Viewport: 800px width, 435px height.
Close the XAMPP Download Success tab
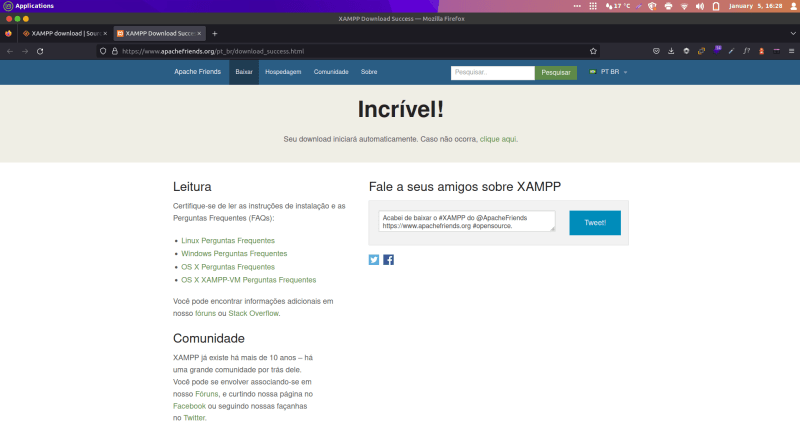(199, 34)
